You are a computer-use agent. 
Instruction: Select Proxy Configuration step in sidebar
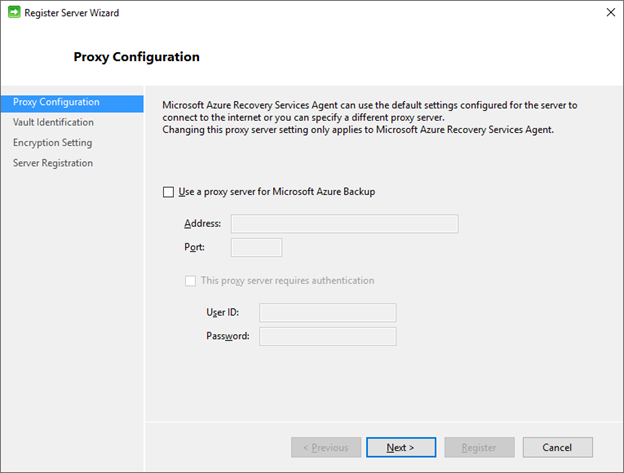(56, 102)
